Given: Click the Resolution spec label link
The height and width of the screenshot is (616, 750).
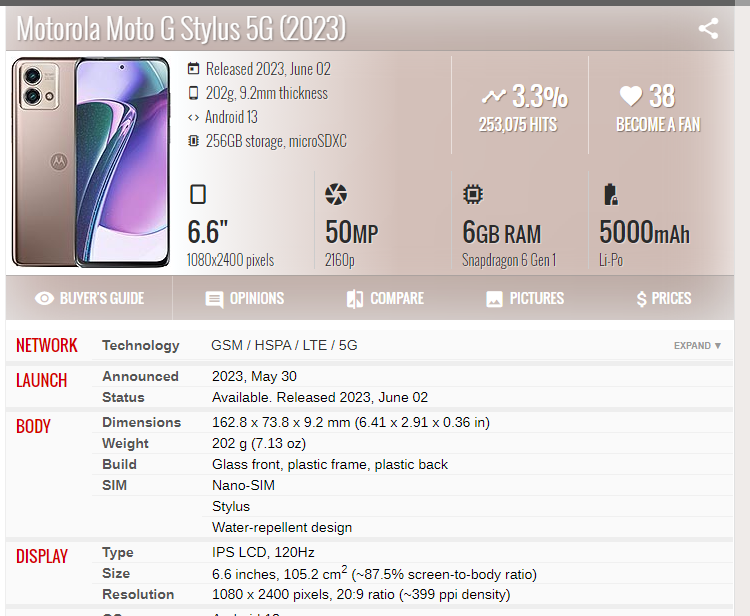Looking at the screenshot, I should tap(138, 594).
